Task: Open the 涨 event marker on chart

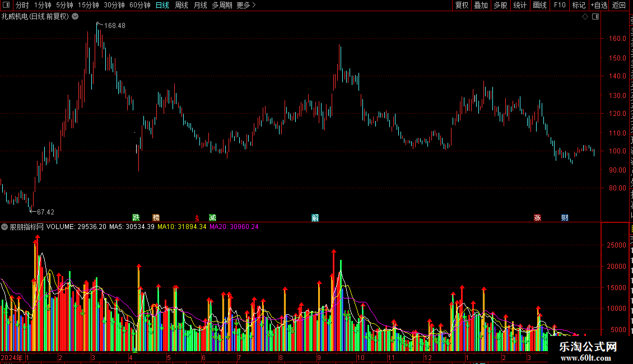Action: click(537, 217)
